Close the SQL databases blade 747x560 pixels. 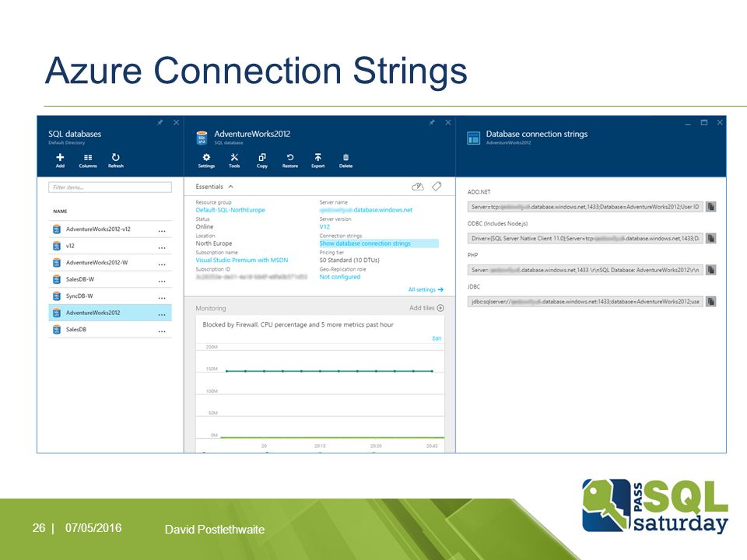[177, 122]
